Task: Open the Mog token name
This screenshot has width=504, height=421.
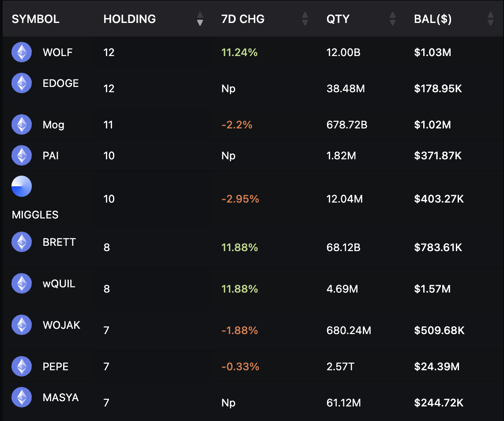Action: coord(53,125)
